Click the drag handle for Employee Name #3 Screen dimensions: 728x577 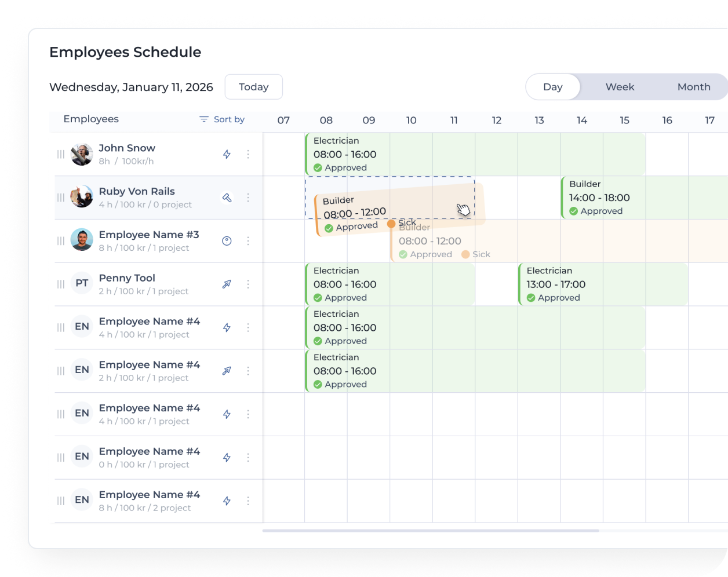tap(61, 241)
